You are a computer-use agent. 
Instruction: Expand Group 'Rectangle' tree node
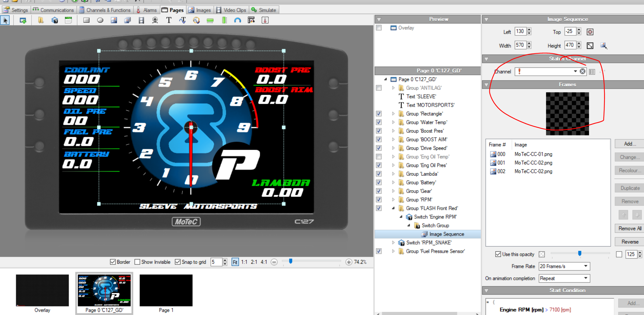click(393, 114)
